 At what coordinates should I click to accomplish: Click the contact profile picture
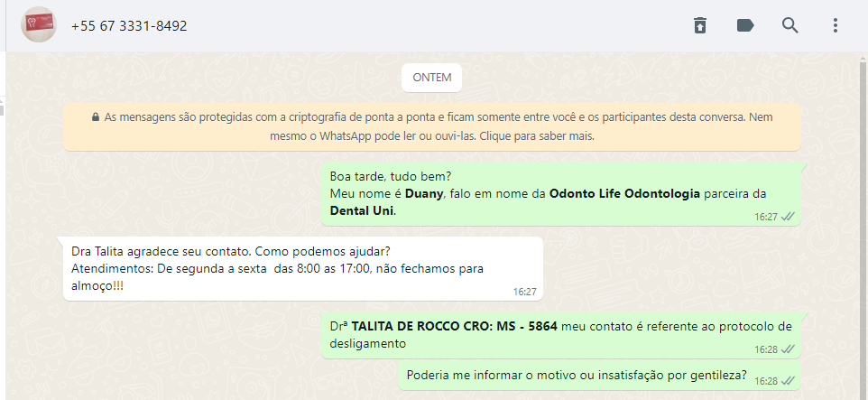tap(39, 25)
